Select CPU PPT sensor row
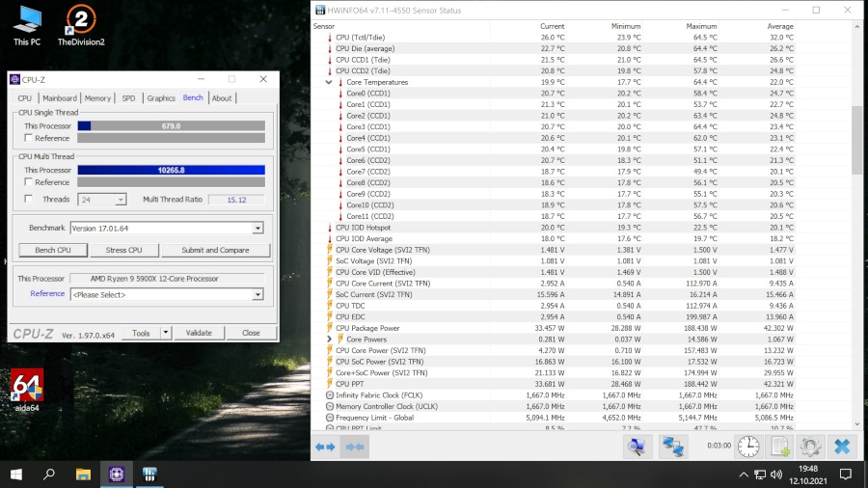The image size is (868, 488). click(554, 384)
